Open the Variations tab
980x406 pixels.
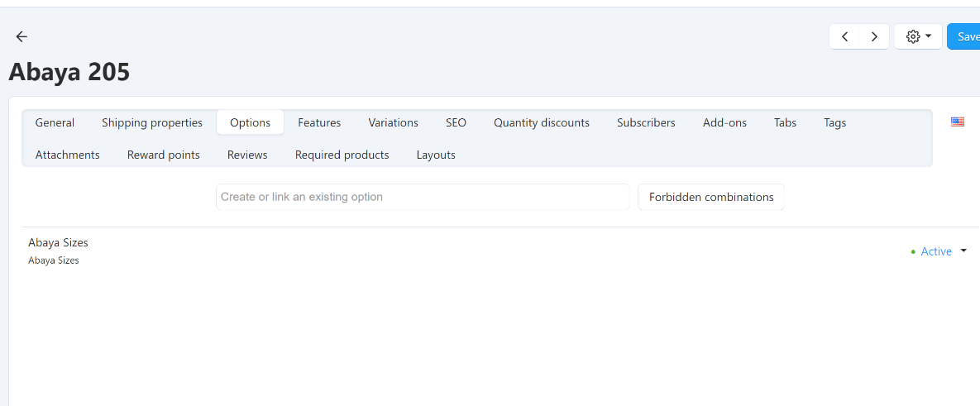click(393, 122)
